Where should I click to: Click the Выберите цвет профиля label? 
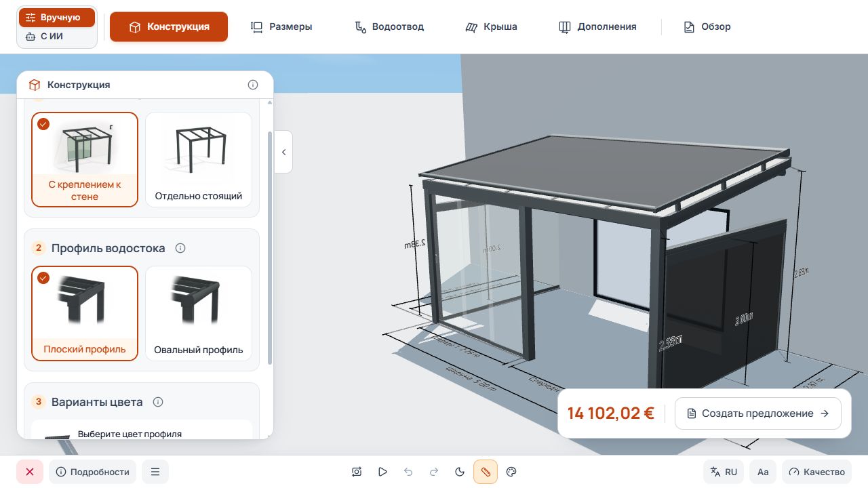[x=130, y=434]
